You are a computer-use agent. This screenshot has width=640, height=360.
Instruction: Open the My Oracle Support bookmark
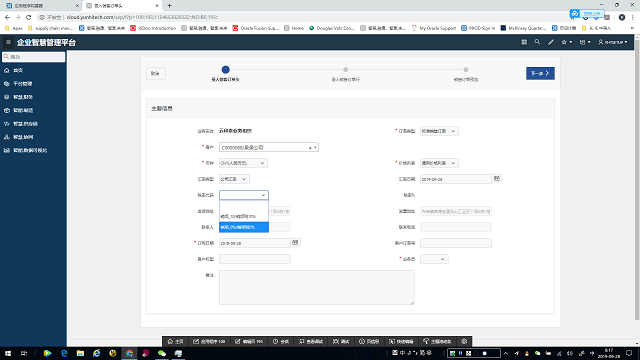(433, 28)
